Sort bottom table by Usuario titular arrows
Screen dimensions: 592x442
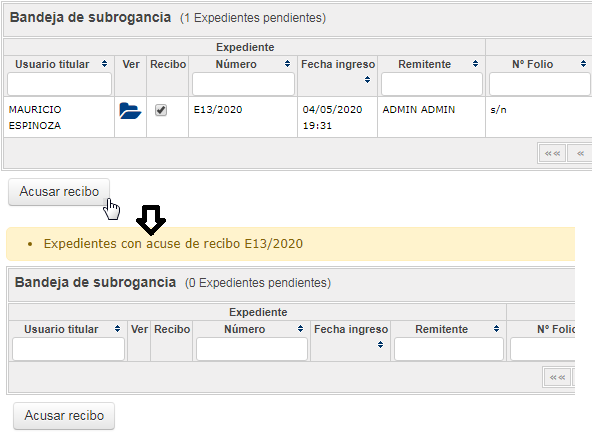(117, 329)
